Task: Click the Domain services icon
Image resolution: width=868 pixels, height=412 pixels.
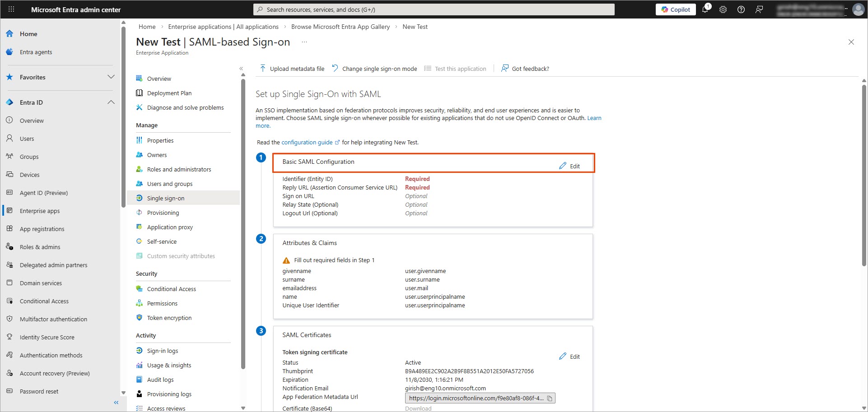Action: click(9, 283)
